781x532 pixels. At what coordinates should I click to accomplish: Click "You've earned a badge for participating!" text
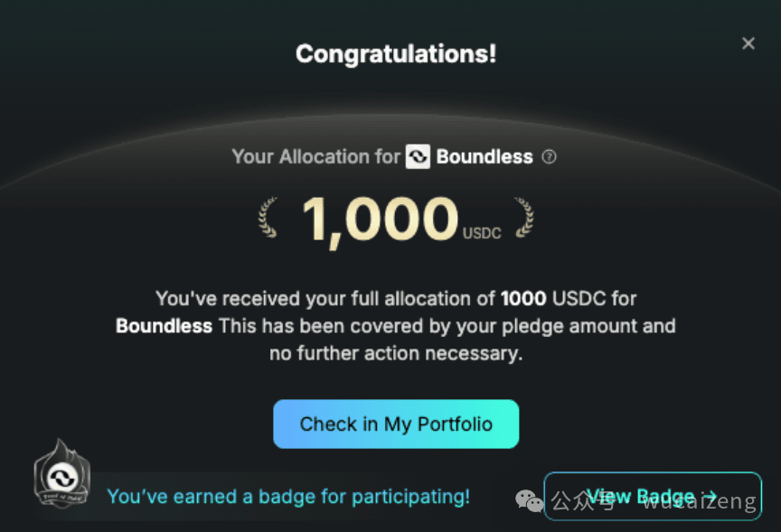pyautogui.click(x=288, y=497)
